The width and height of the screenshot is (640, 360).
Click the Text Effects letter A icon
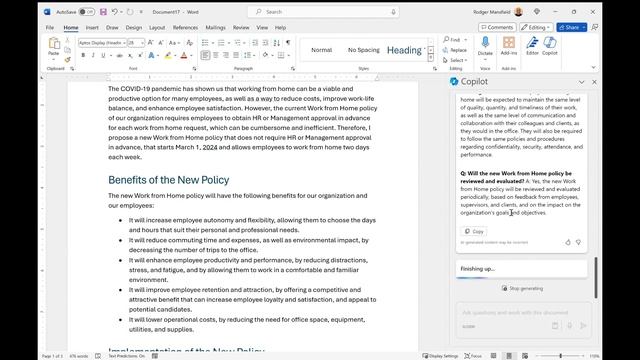click(x=151, y=55)
